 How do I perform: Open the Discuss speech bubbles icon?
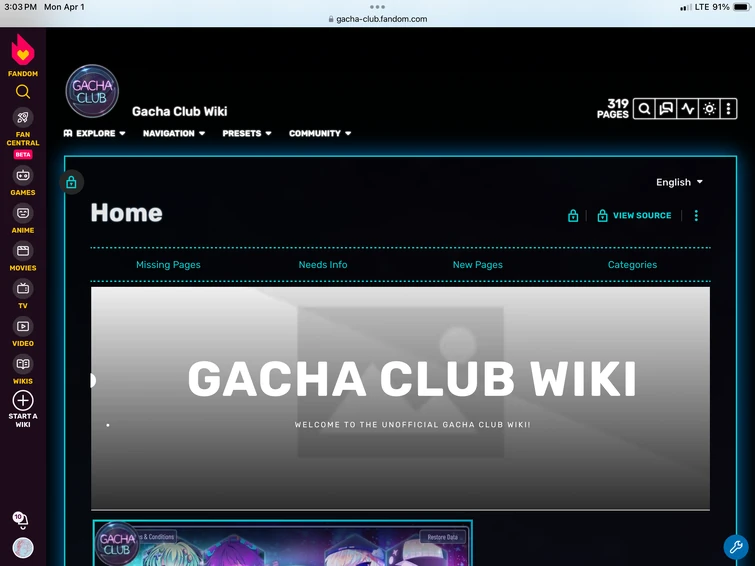click(666, 109)
